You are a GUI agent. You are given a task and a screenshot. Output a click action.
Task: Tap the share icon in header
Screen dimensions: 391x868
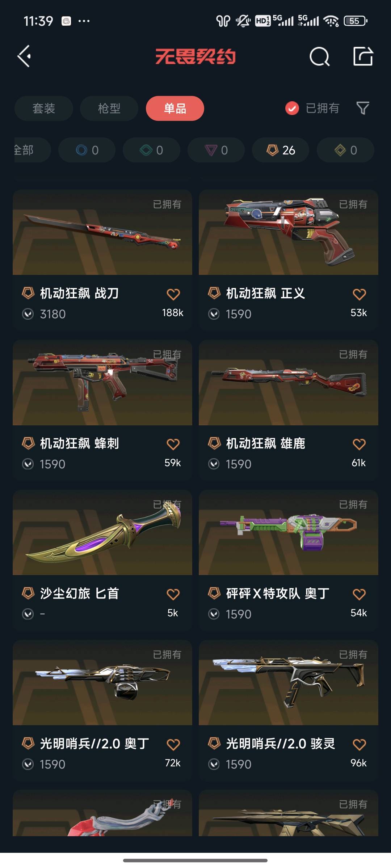click(x=363, y=56)
